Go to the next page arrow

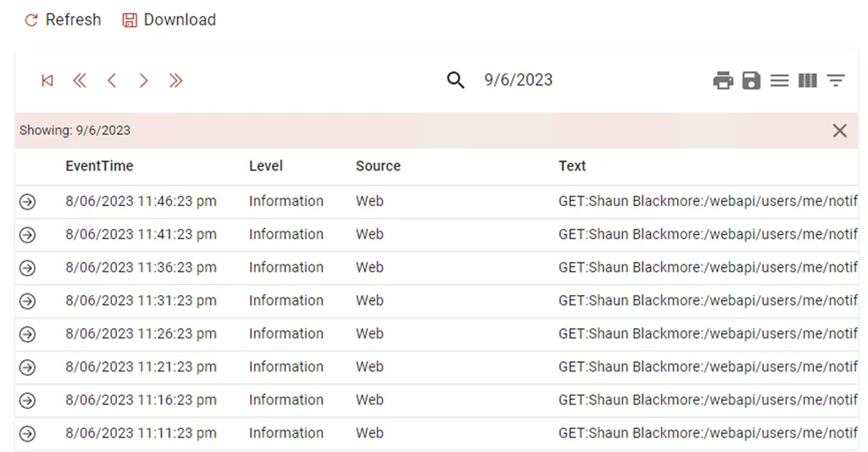[143, 81]
